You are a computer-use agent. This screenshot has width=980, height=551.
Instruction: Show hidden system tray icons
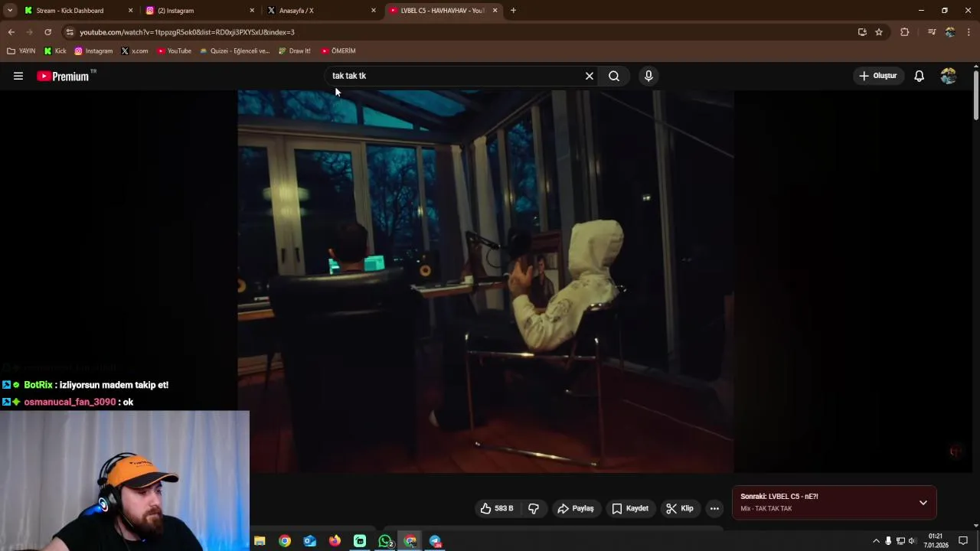pyautogui.click(x=876, y=541)
